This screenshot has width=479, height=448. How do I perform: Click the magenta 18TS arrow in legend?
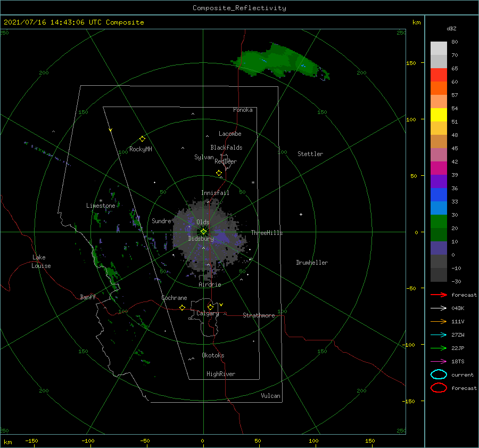click(x=439, y=362)
